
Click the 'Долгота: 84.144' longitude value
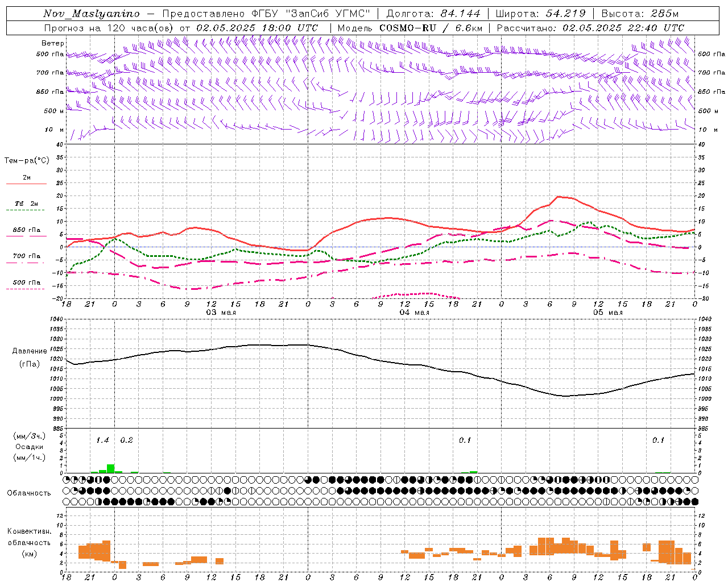click(433, 14)
